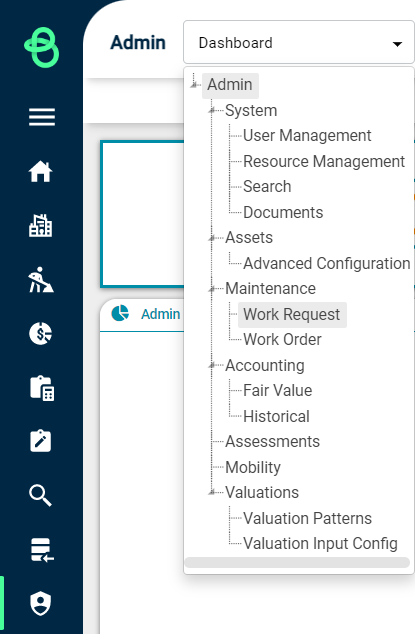Open the Dashboard dropdown combo box
The height and width of the screenshot is (634, 415).
click(299, 42)
